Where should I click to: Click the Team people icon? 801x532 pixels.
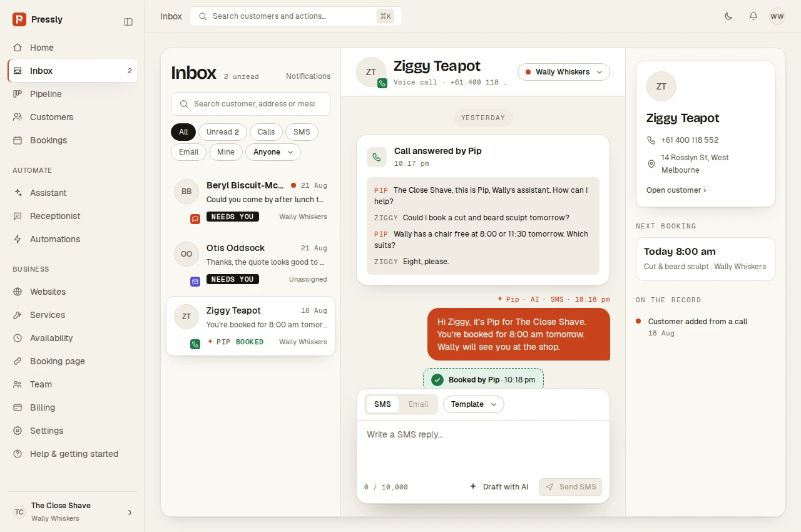point(18,384)
